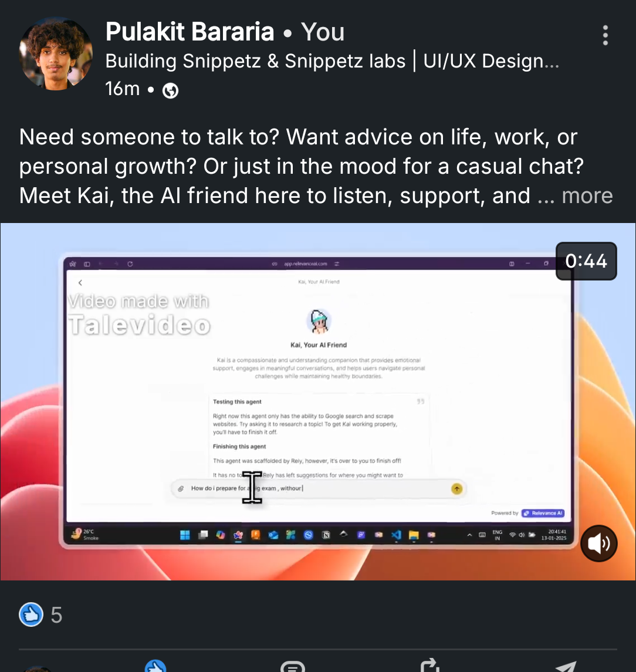Image resolution: width=636 pixels, height=672 pixels.
Task: Click the Notion icon in taskbar
Action: 326,535
